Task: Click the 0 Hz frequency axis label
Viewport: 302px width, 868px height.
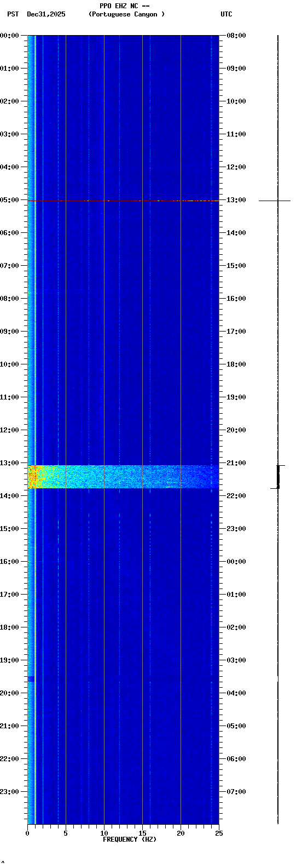Action: (x=27, y=833)
